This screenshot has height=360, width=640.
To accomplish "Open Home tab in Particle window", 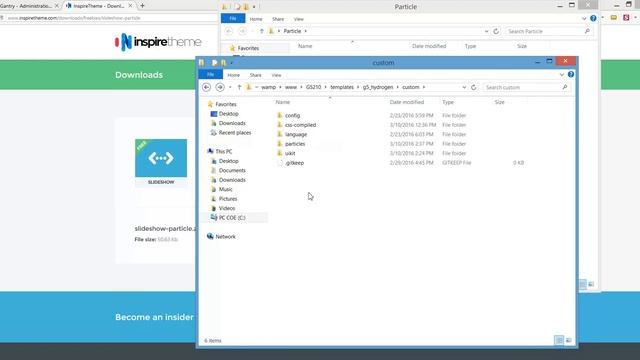I will click(256, 19).
